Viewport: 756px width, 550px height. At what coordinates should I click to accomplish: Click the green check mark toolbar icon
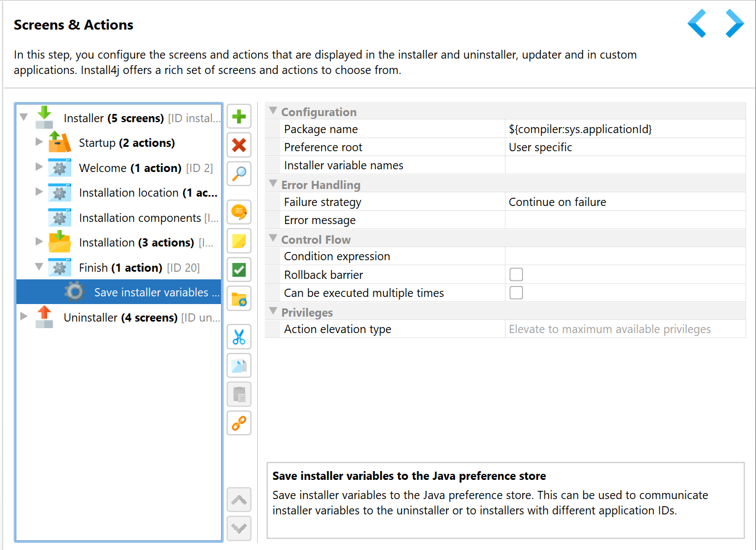coord(239,270)
